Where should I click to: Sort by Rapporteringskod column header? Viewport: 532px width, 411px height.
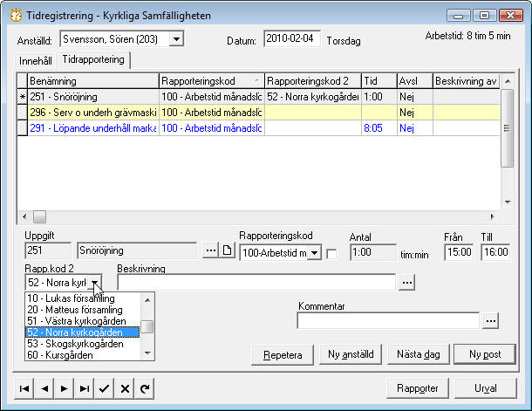tap(212, 81)
